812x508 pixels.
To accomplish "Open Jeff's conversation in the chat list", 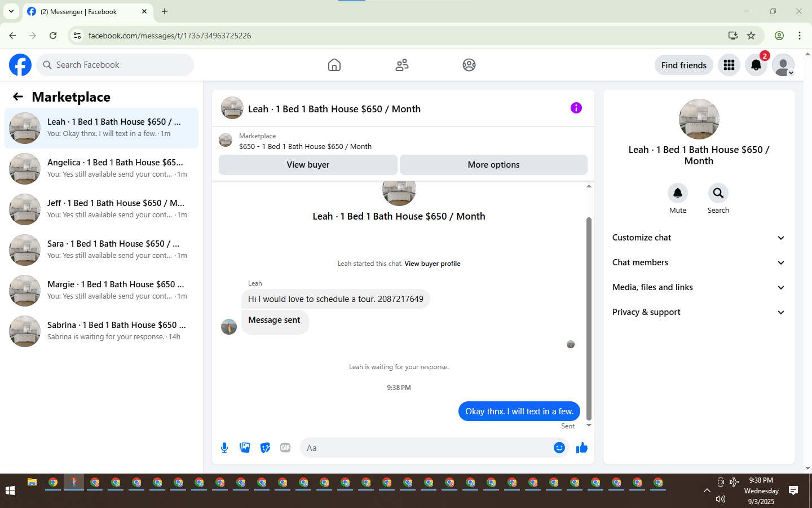I will point(101,209).
